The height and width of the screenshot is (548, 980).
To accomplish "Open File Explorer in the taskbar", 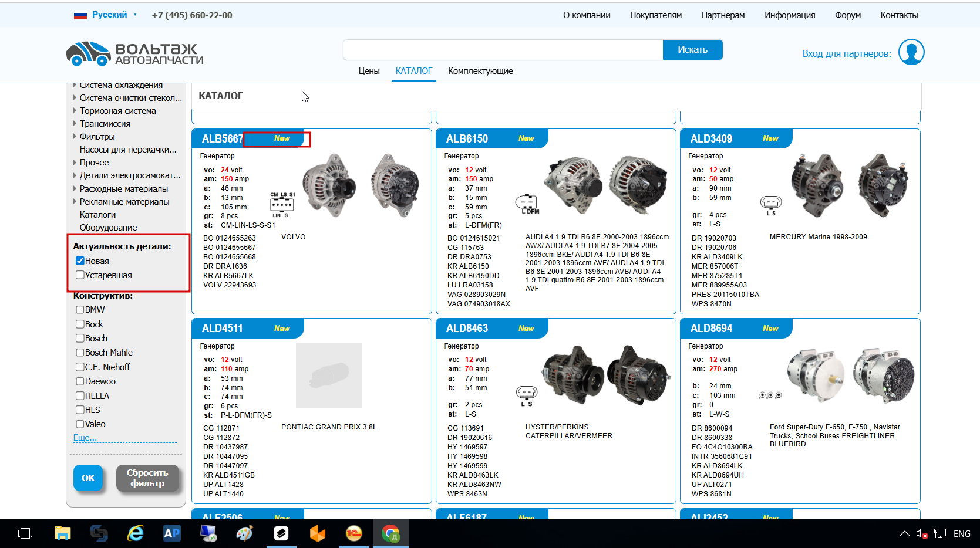I will [62, 533].
